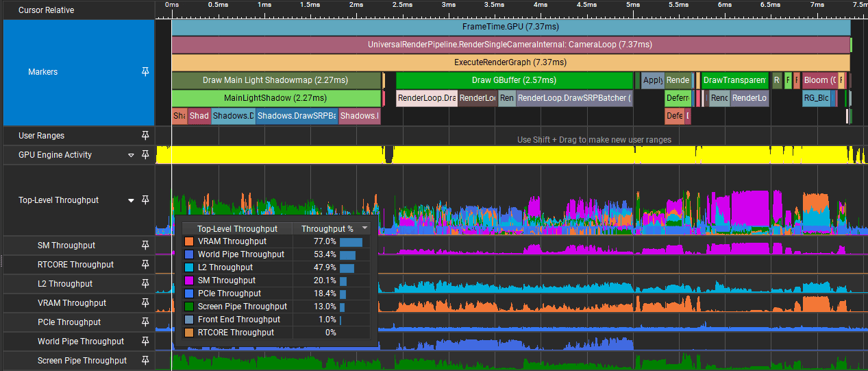This screenshot has height=371, width=868.
Task: Pin the GPU Engine Activity row
Action: tap(145, 155)
